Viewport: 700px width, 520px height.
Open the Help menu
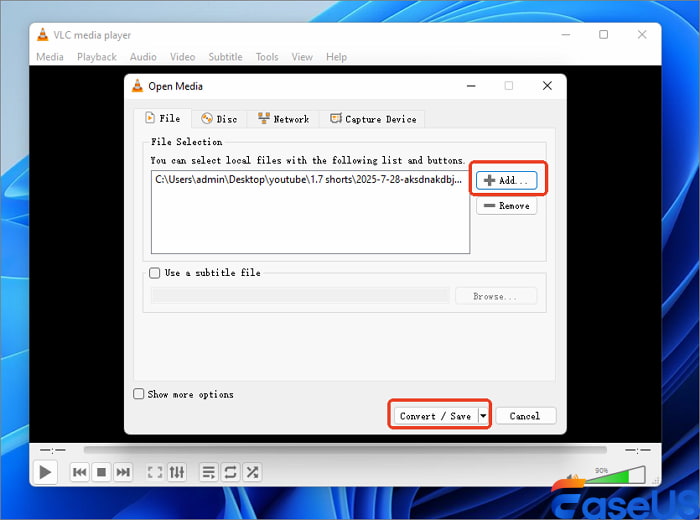click(336, 57)
